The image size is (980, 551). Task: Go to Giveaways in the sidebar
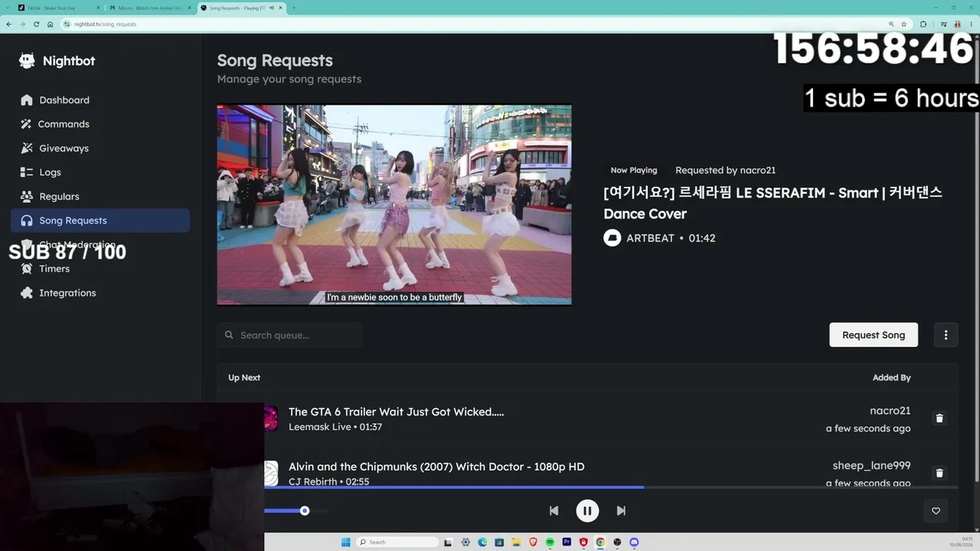pos(100,148)
